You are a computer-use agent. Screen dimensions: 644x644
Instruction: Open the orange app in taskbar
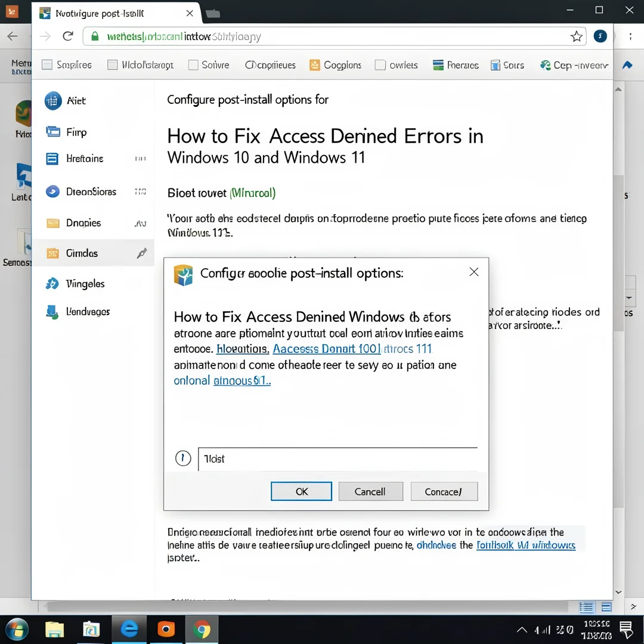(166, 629)
